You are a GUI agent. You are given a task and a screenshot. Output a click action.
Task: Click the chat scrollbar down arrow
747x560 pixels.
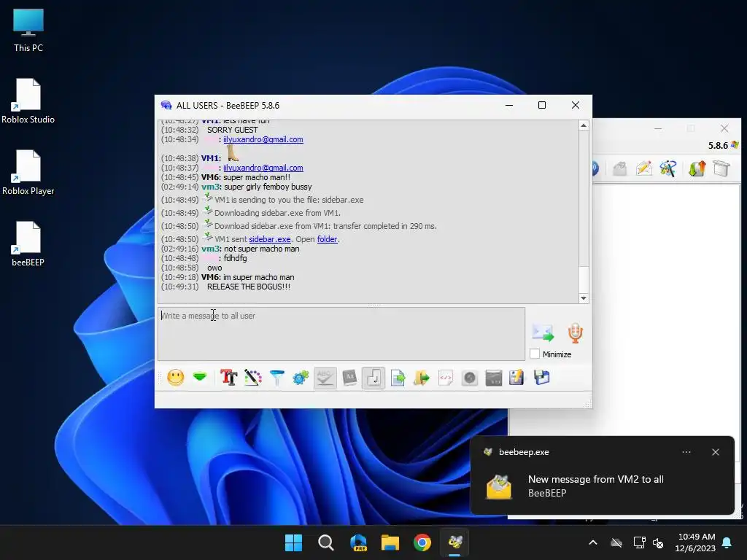584,298
